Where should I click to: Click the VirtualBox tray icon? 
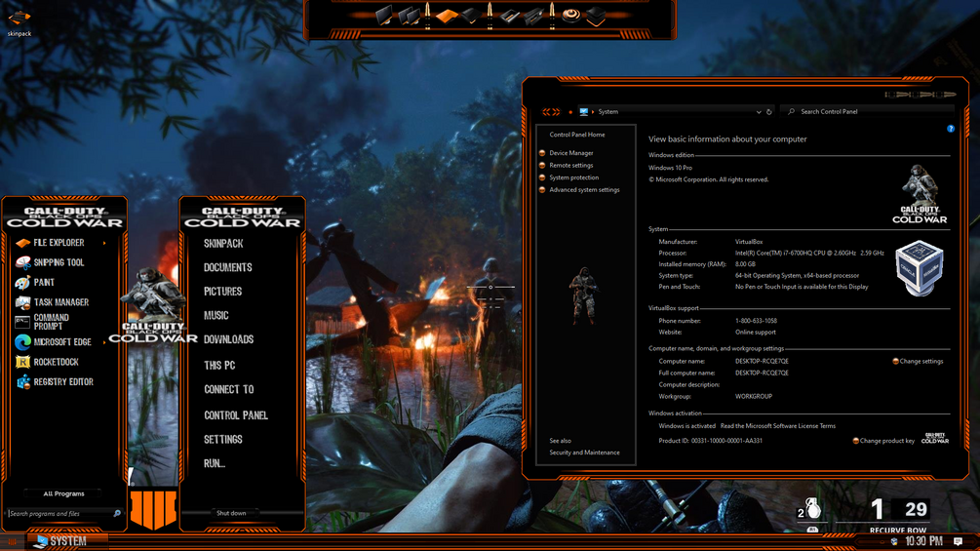pos(894,541)
